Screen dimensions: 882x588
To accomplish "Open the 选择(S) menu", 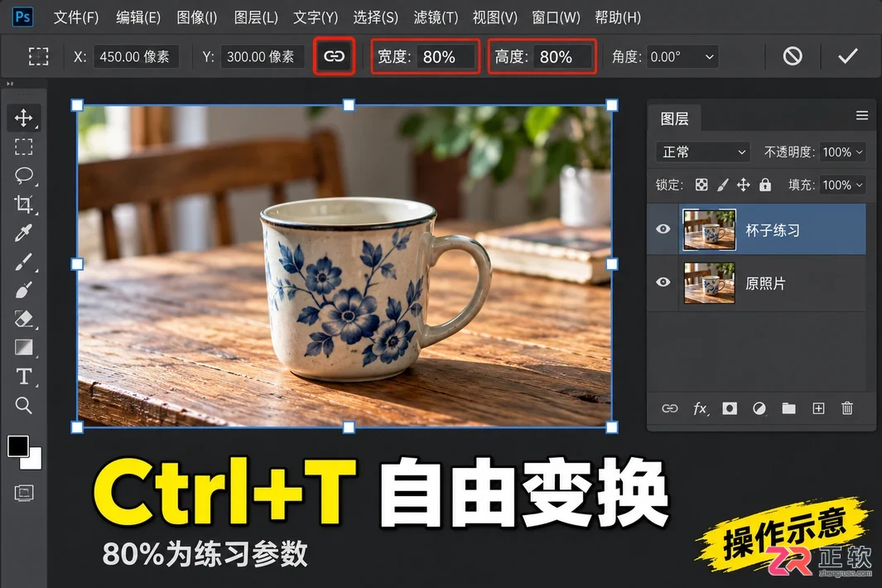I will tap(376, 17).
